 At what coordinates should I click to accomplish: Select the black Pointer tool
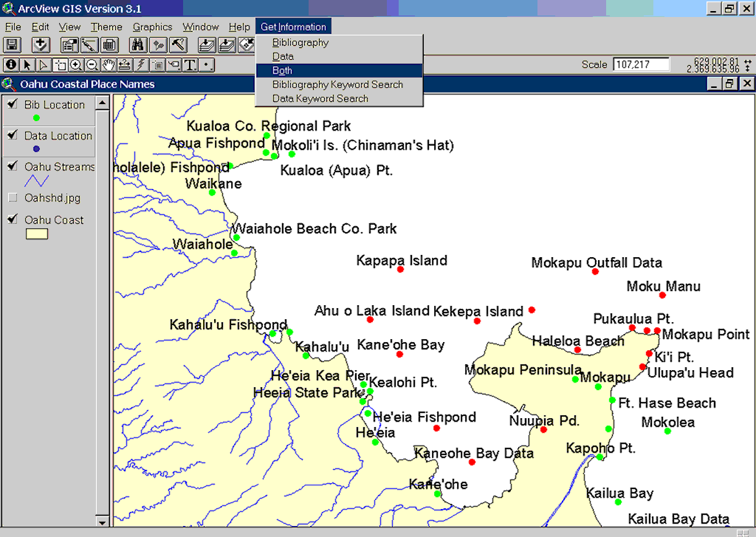tap(27, 65)
